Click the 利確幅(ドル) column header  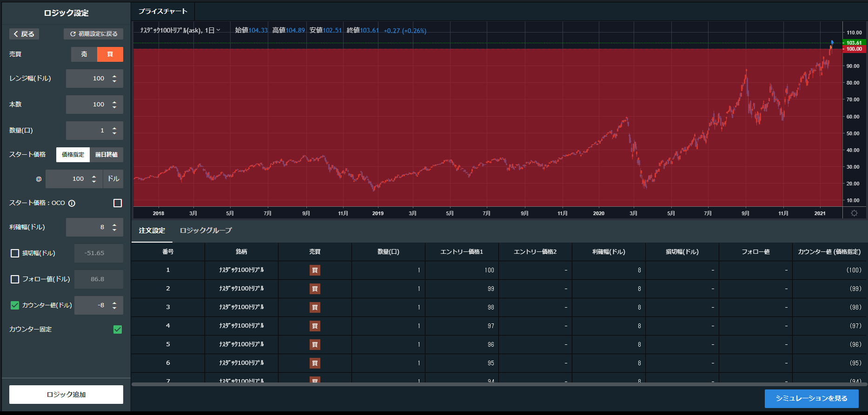click(x=609, y=252)
